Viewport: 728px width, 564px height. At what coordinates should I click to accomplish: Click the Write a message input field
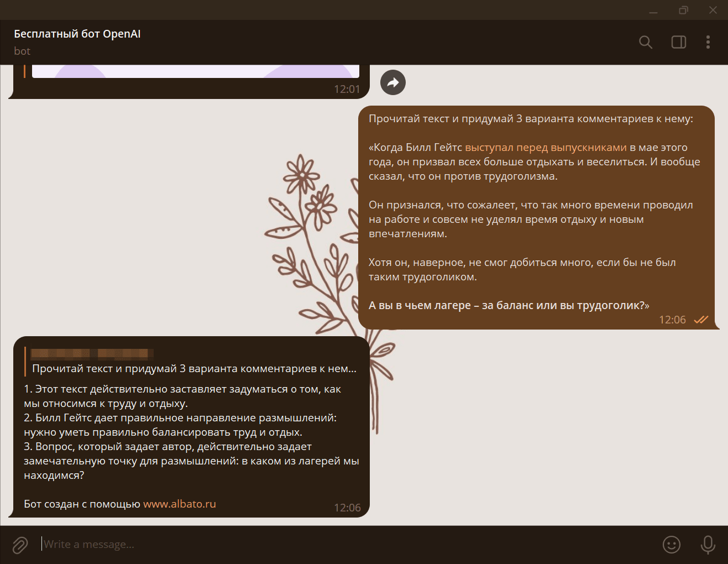(x=348, y=545)
